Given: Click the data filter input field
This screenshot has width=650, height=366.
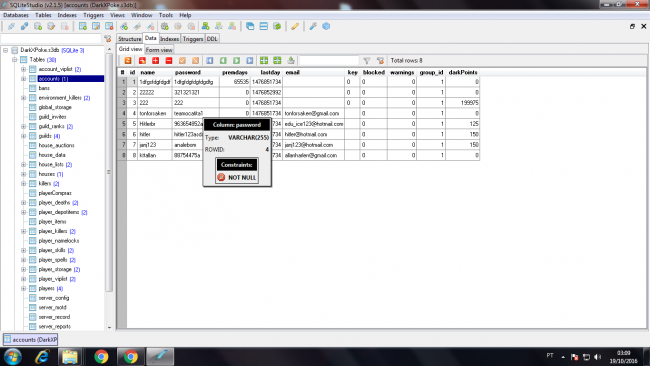Looking at the screenshot, I should pyautogui.click(x=329, y=61).
